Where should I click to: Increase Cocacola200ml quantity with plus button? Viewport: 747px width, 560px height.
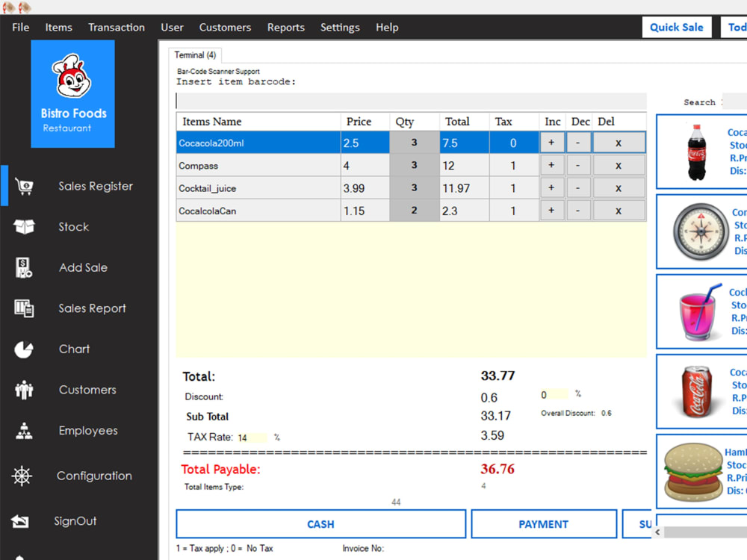(552, 142)
